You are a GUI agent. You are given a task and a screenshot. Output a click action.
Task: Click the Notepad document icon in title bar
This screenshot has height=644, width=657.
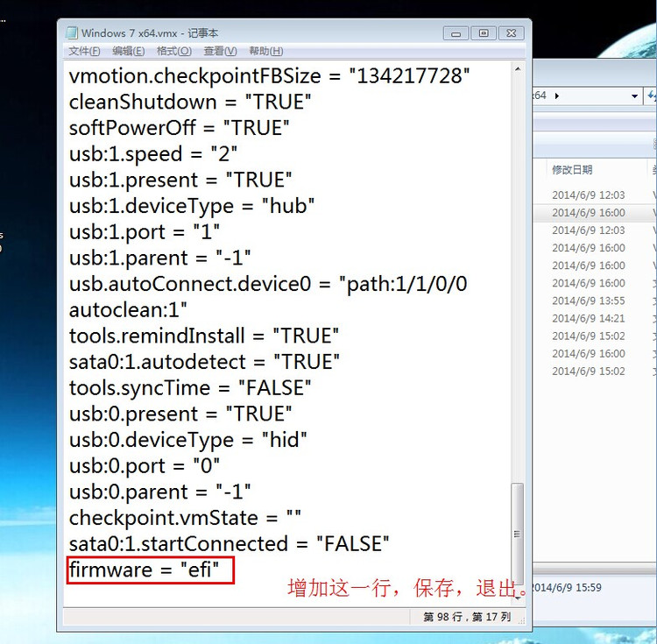72,32
